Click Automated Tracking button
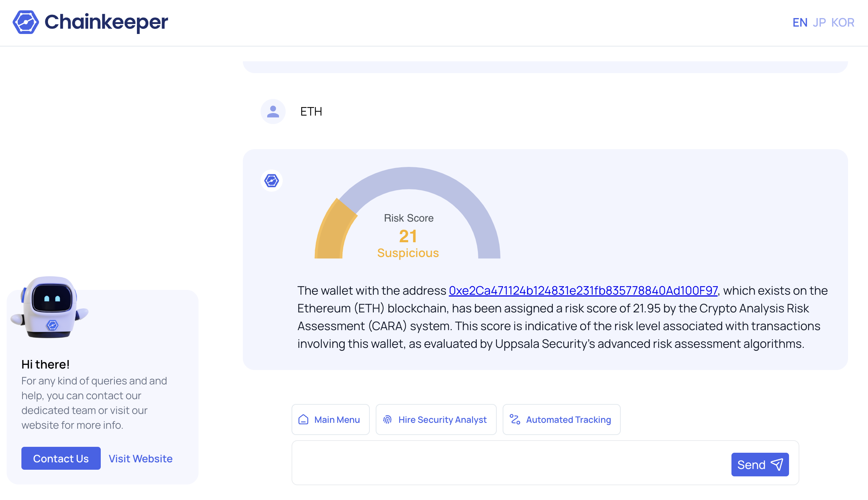The width and height of the screenshot is (868, 500). pyautogui.click(x=562, y=419)
